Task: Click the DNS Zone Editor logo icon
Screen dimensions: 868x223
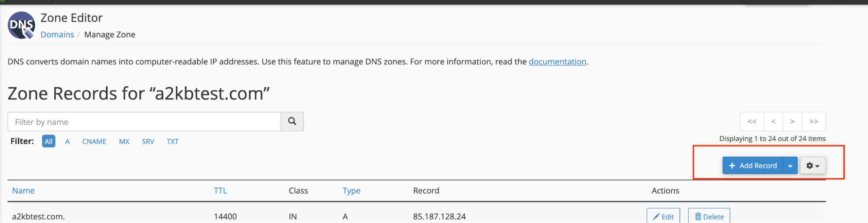Action: 21,25
